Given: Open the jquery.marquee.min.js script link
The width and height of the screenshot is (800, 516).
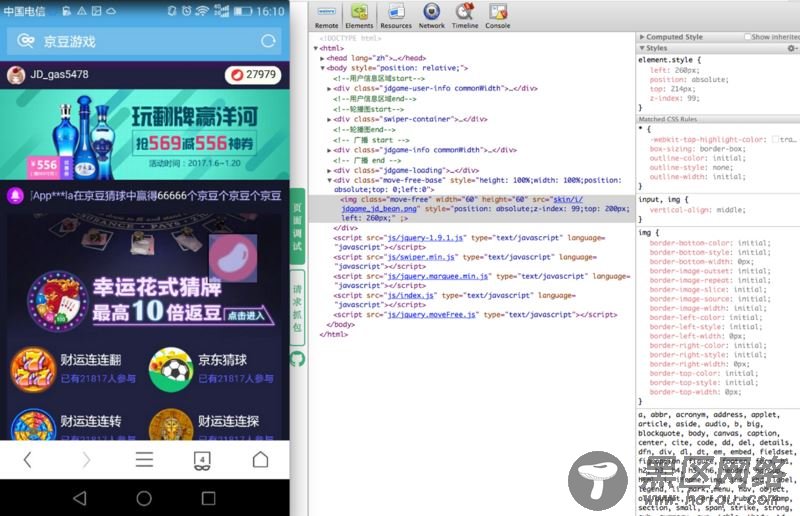Looking at the screenshot, I should click(x=437, y=276).
